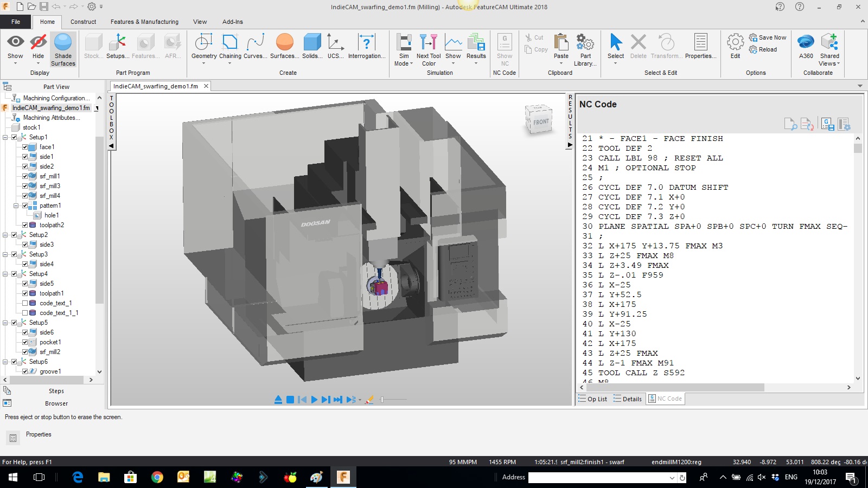Image resolution: width=868 pixels, height=488 pixels.
Task: Open Google Chrome from the taskbar
Action: 157,477
